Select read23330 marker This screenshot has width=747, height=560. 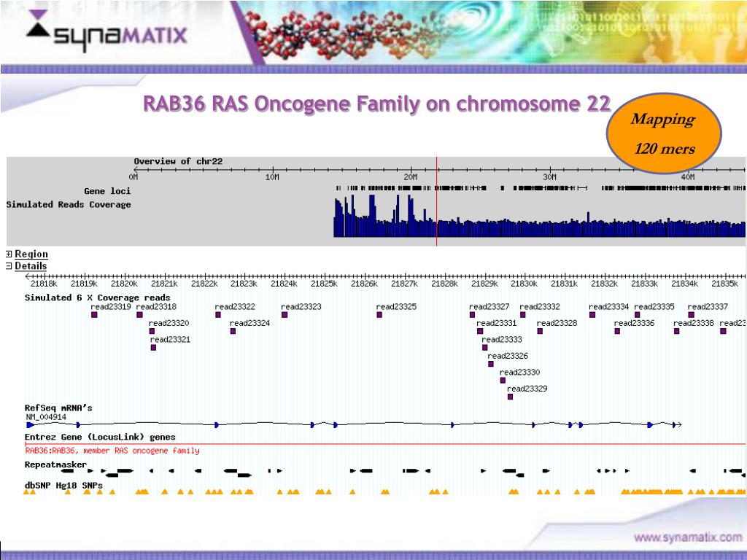503,380
